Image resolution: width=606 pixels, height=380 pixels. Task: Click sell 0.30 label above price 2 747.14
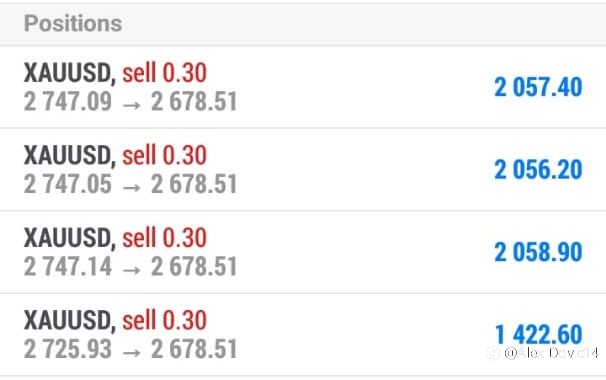coord(165,238)
